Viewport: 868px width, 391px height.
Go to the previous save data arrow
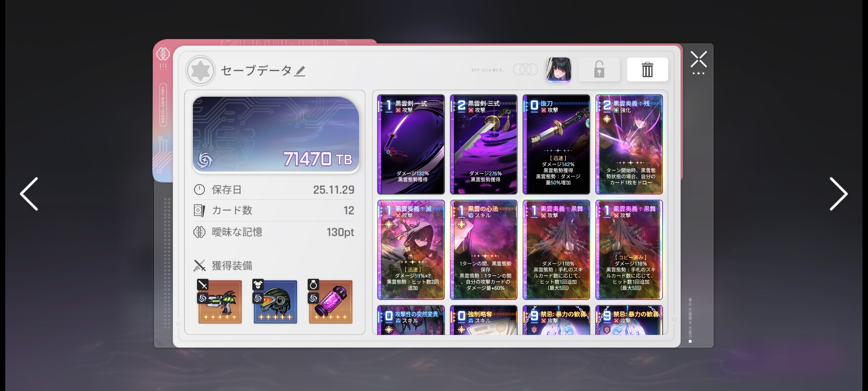(29, 194)
